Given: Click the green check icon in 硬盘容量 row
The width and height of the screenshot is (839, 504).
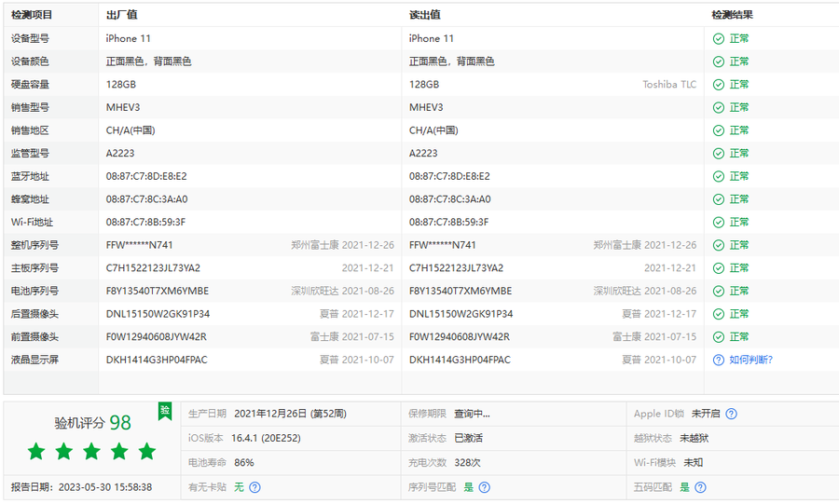Looking at the screenshot, I should click(718, 85).
